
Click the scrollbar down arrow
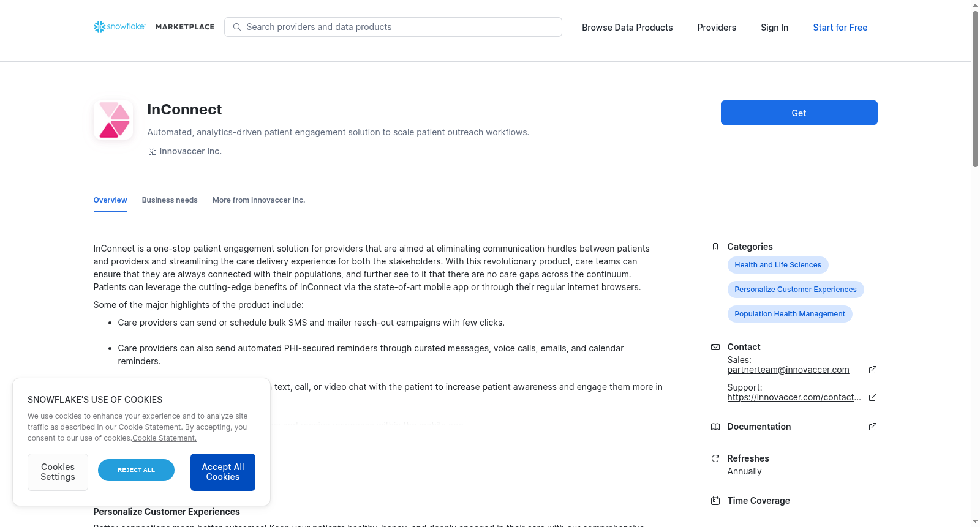point(975,522)
